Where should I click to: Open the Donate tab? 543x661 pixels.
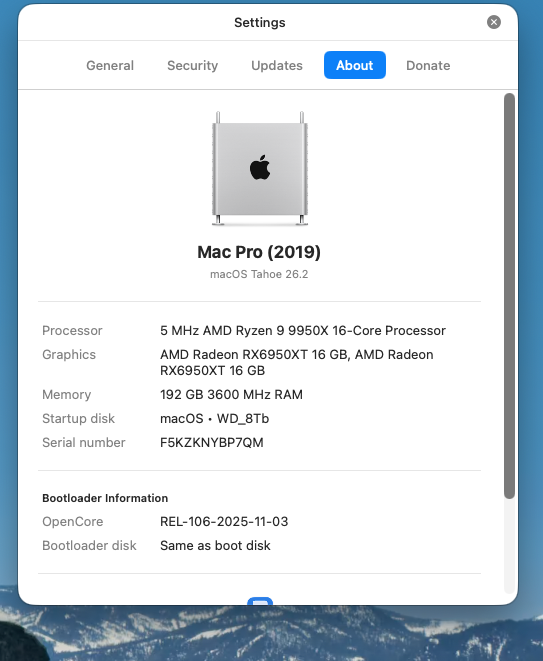tap(428, 65)
